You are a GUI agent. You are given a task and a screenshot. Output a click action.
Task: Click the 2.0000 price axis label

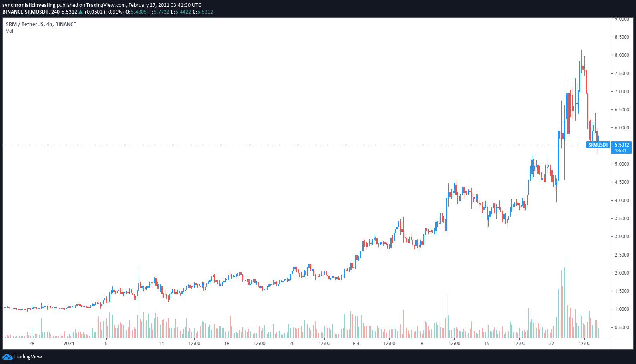click(622, 273)
